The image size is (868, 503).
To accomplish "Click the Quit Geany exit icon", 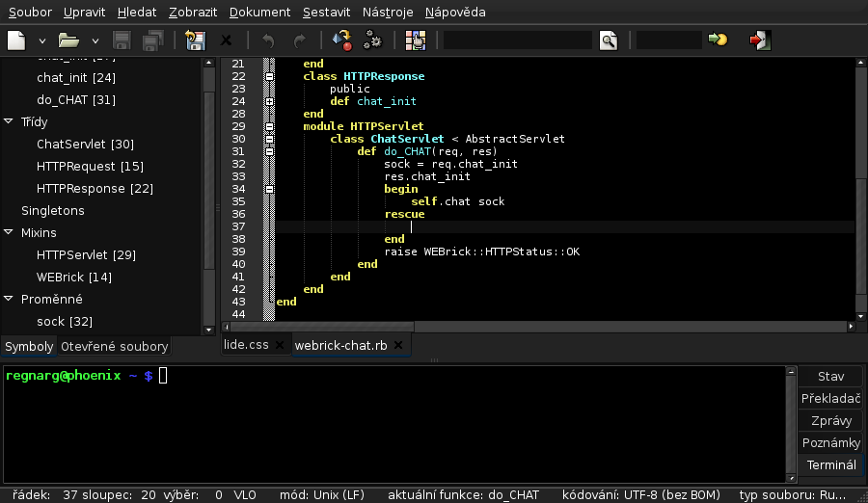I will pyautogui.click(x=760, y=40).
